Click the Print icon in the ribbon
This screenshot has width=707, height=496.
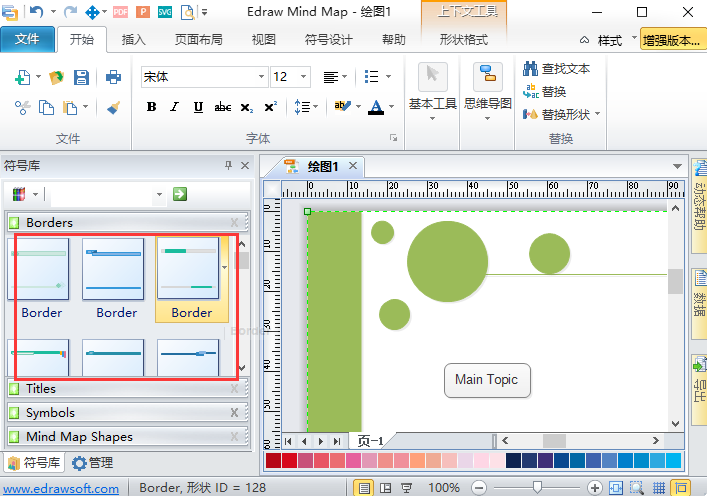113,77
